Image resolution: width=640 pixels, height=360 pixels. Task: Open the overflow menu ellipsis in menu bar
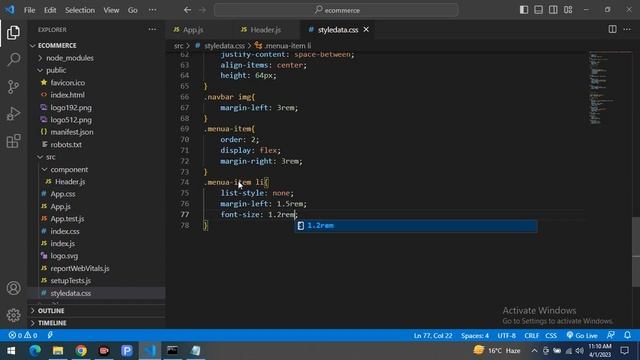pos(152,10)
